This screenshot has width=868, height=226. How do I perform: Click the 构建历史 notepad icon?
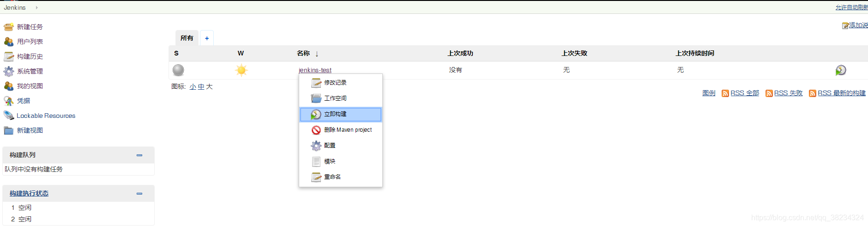(x=9, y=56)
